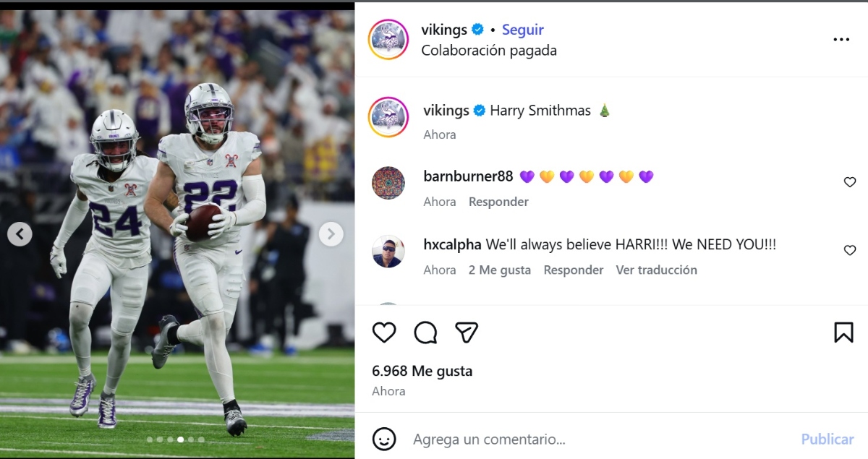
Task: Reveal likes by clicking 2 Me gusta
Action: [499, 270]
